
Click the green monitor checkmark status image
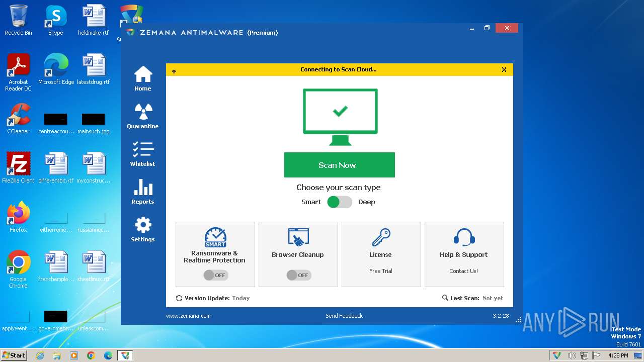point(340,117)
